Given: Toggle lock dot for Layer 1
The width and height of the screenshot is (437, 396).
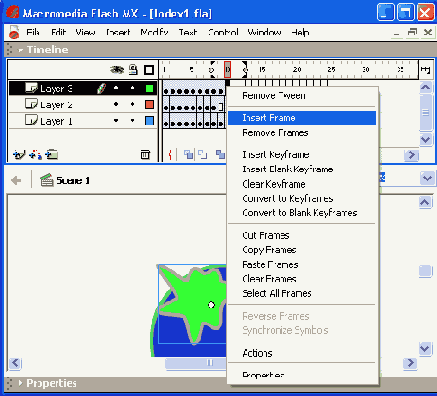Looking at the screenshot, I should click(133, 120).
